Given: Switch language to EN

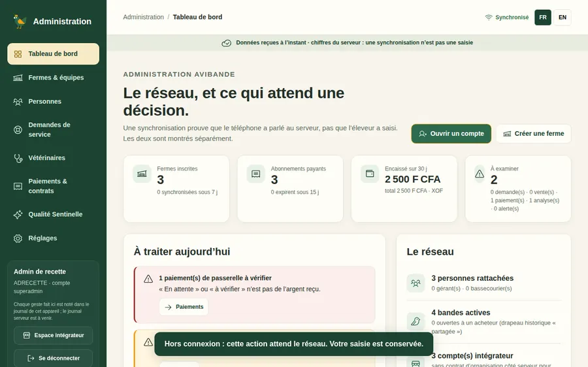Looking at the screenshot, I should click(x=562, y=17).
